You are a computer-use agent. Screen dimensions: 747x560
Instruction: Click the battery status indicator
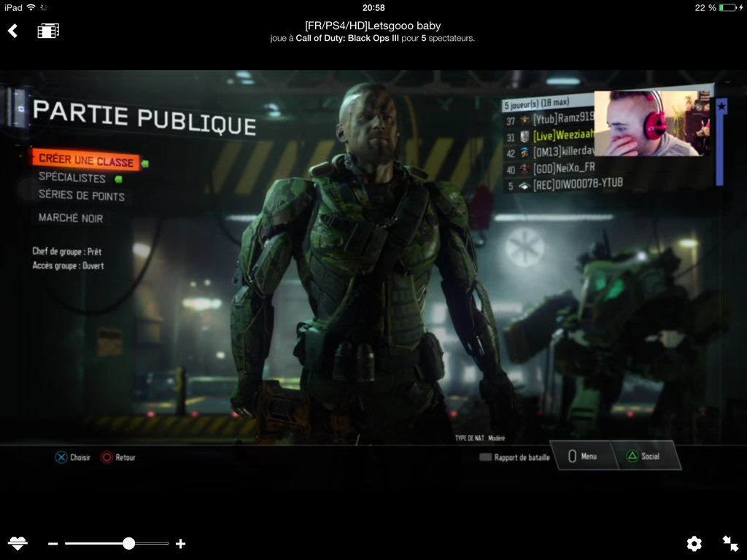728,7
